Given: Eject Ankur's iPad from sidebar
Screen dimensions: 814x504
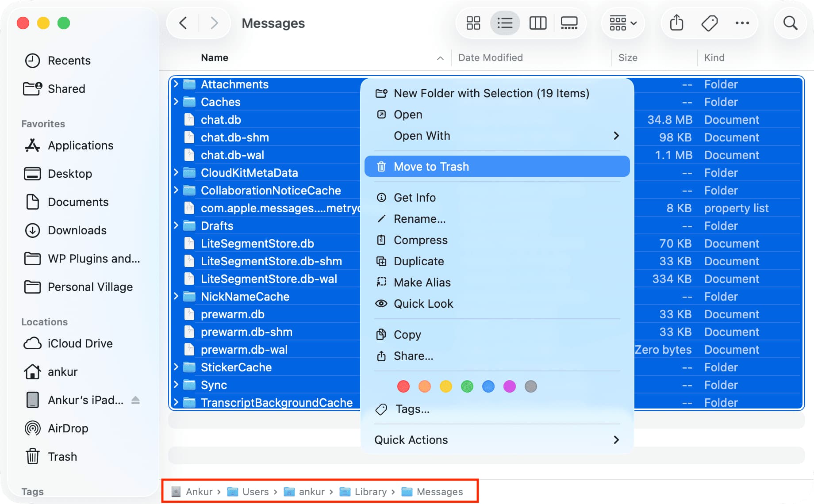Looking at the screenshot, I should pyautogui.click(x=136, y=400).
